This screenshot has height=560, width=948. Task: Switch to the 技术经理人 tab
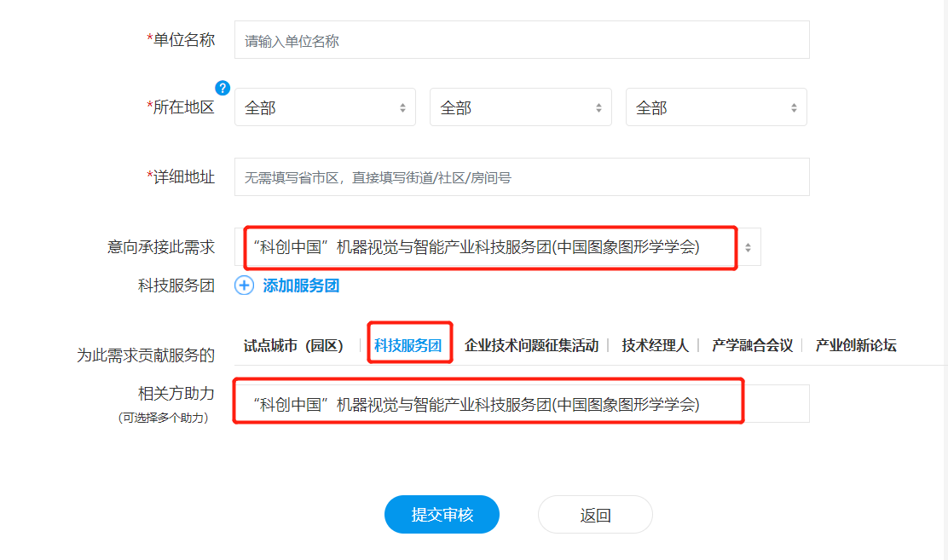[x=656, y=345]
